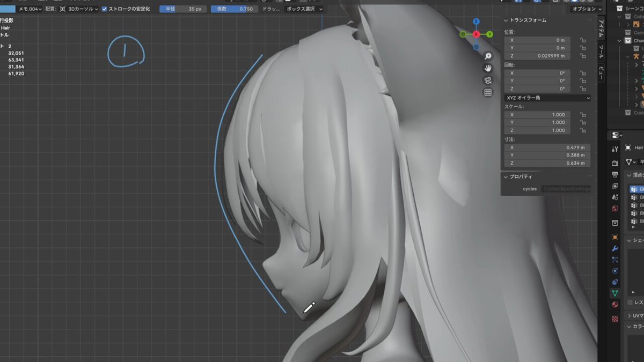Click the statistic value 61,920
This screenshot has width=644, height=362.
point(16,73)
